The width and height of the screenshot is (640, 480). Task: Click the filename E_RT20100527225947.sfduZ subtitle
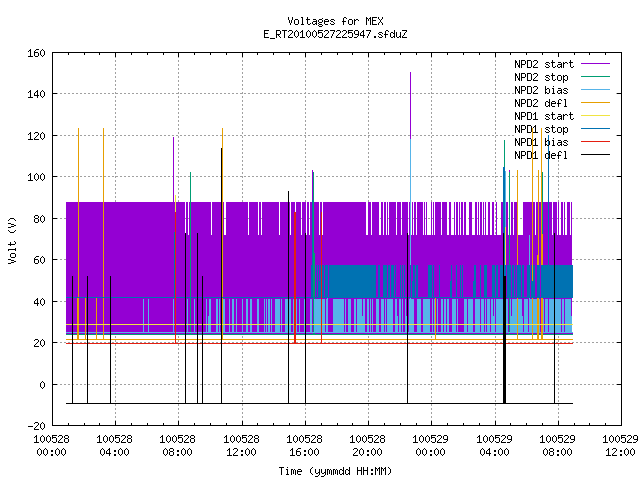pyautogui.click(x=335, y=34)
